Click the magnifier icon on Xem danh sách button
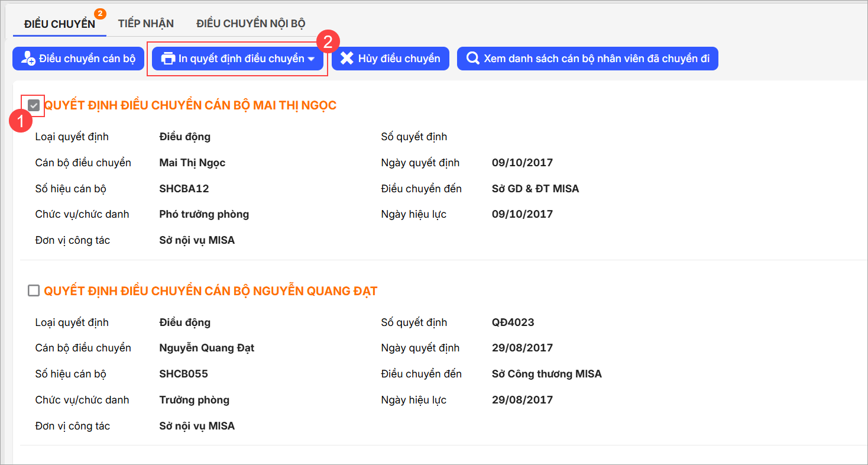The width and height of the screenshot is (868, 465). pos(473,59)
